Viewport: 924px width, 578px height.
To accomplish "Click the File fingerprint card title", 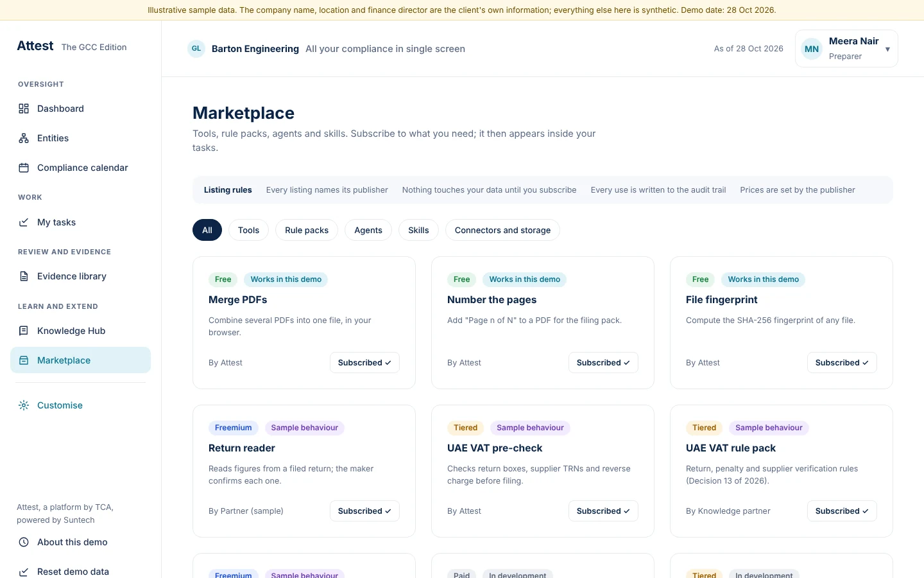I will (722, 300).
